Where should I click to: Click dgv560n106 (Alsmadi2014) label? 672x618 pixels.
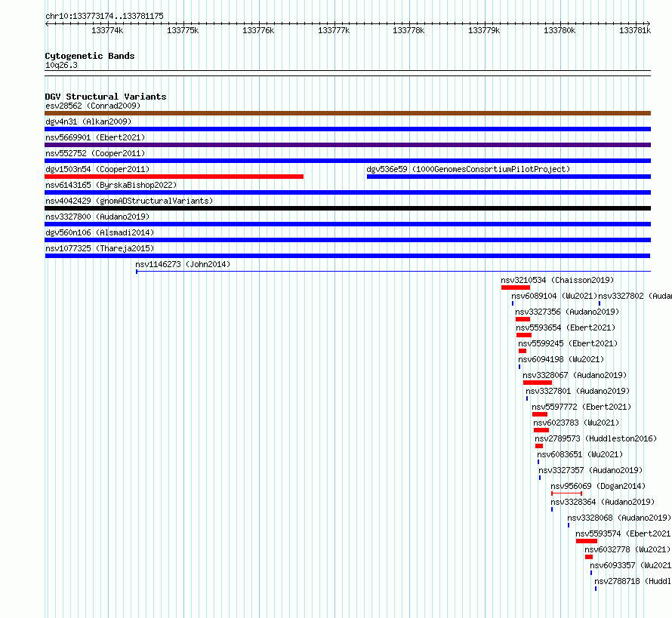click(x=100, y=232)
